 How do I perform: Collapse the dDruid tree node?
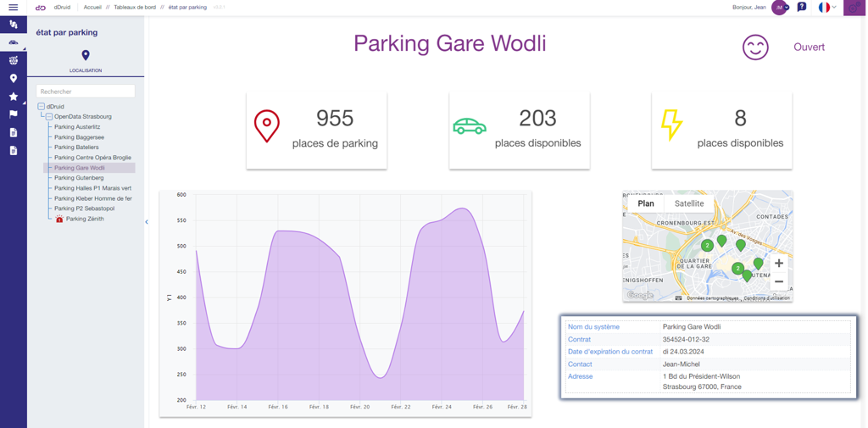coord(41,106)
